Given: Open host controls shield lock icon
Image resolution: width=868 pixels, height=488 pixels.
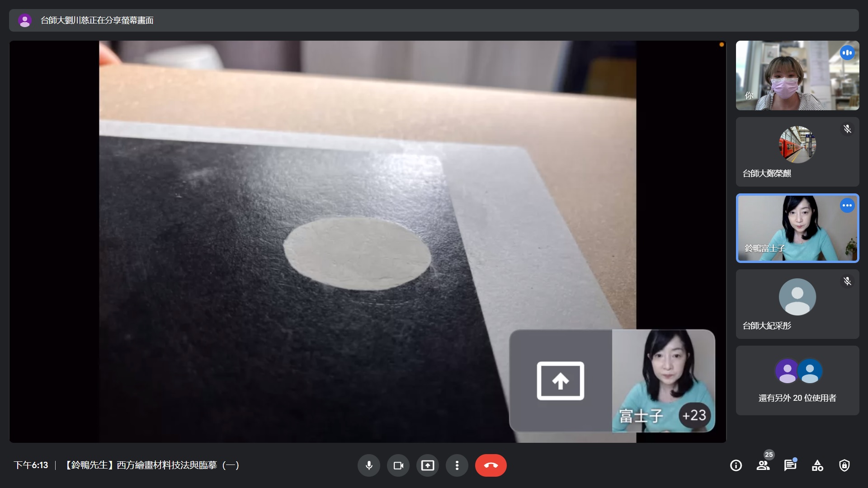Looking at the screenshot, I should (x=844, y=465).
